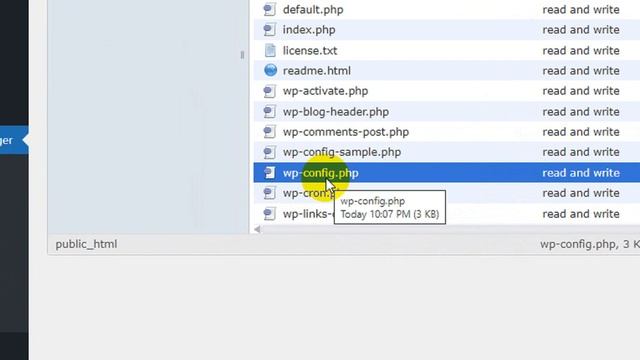Select the wp-config-sample.php file name
The width and height of the screenshot is (640, 360).
(x=342, y=152)
